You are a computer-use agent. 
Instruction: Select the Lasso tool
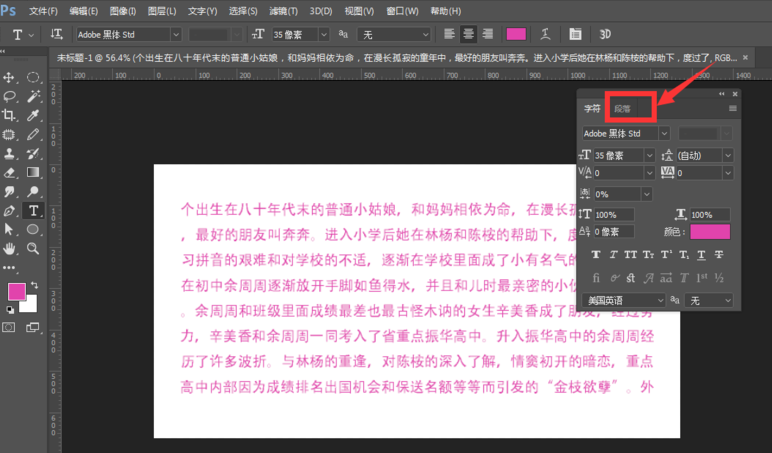10,96
